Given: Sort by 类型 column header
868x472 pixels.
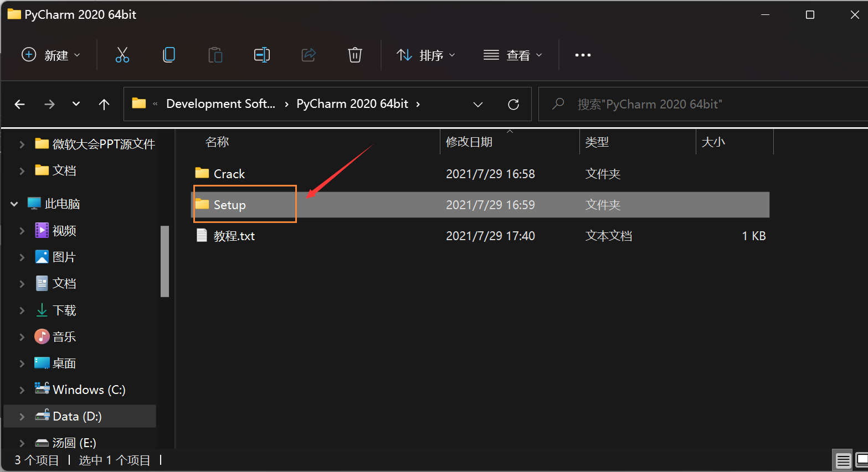Looking at the screenshot, I should (x=597, y=142).
